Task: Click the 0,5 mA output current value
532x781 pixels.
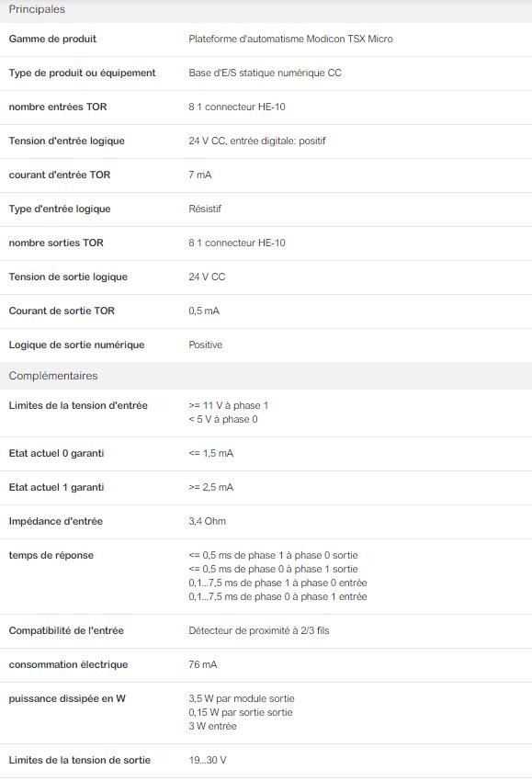Action: tap(204, 311)
